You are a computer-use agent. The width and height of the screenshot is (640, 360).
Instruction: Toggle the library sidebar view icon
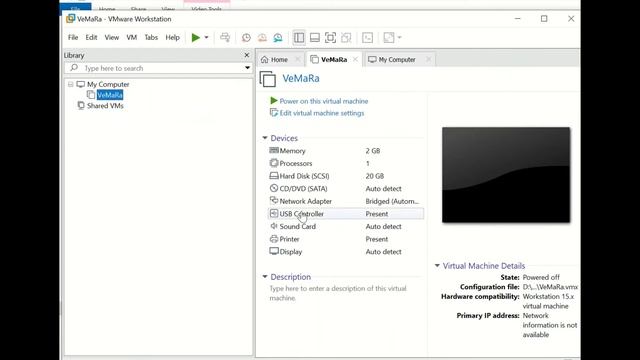pos(299,38)
